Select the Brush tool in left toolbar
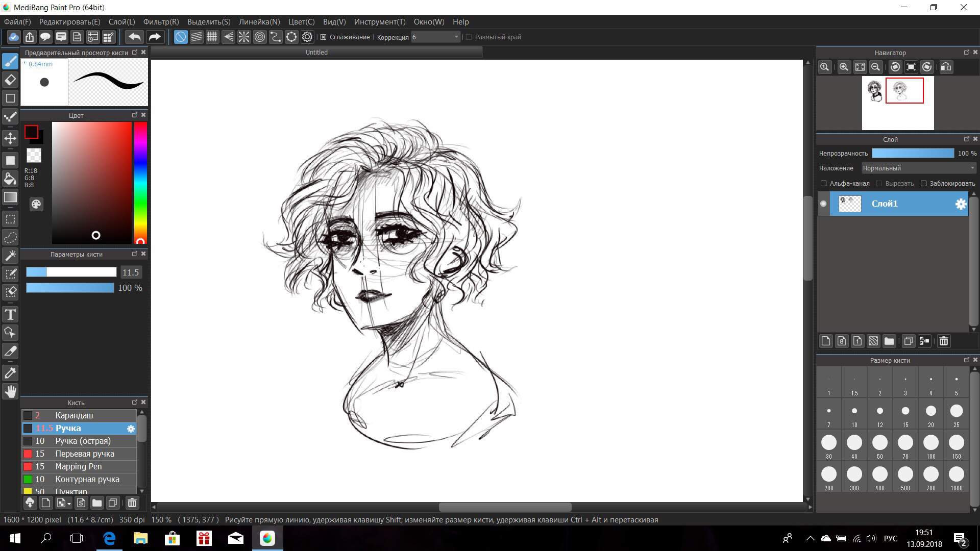The width and height of the screenshot is (980, 551). pos(10,62)
